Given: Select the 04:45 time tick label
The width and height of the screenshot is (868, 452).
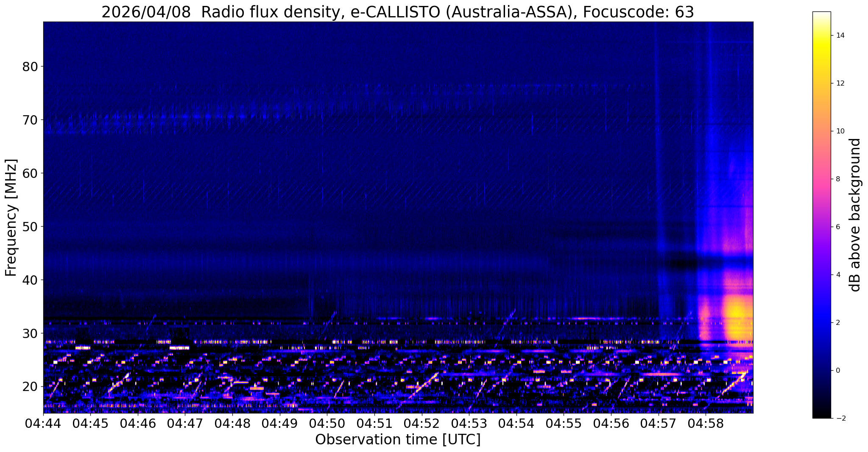Looking at the screenshot, I should 91,423.
